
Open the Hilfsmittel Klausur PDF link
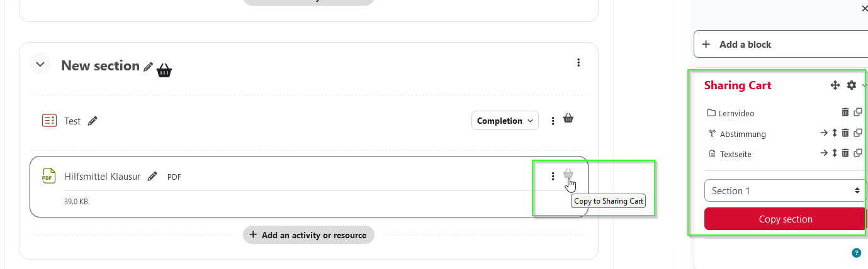click(x=102, y=177)
